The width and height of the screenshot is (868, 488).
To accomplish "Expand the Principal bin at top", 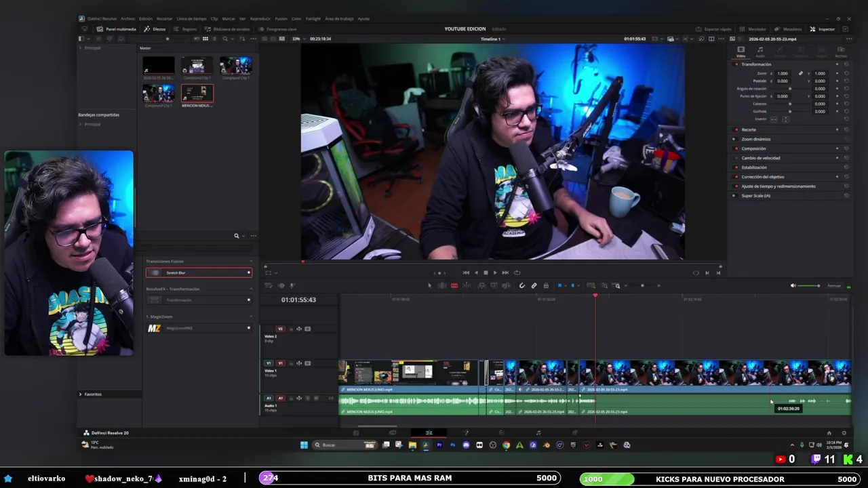I will pos(81,48).
